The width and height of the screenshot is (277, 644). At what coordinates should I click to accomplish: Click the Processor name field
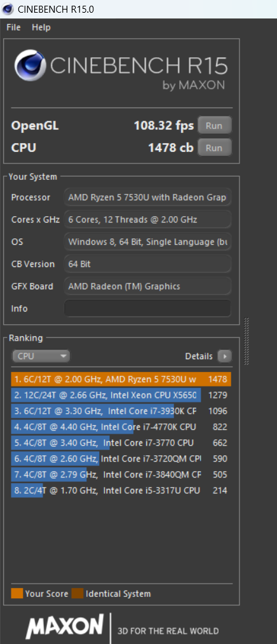click(x=148, y=198)
